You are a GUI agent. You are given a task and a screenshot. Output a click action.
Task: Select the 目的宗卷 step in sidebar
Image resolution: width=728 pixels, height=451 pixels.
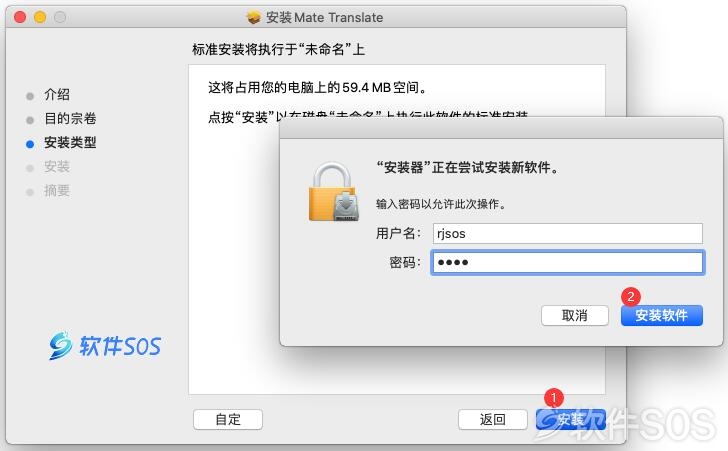pyautogui.click(x=70, y=118)
